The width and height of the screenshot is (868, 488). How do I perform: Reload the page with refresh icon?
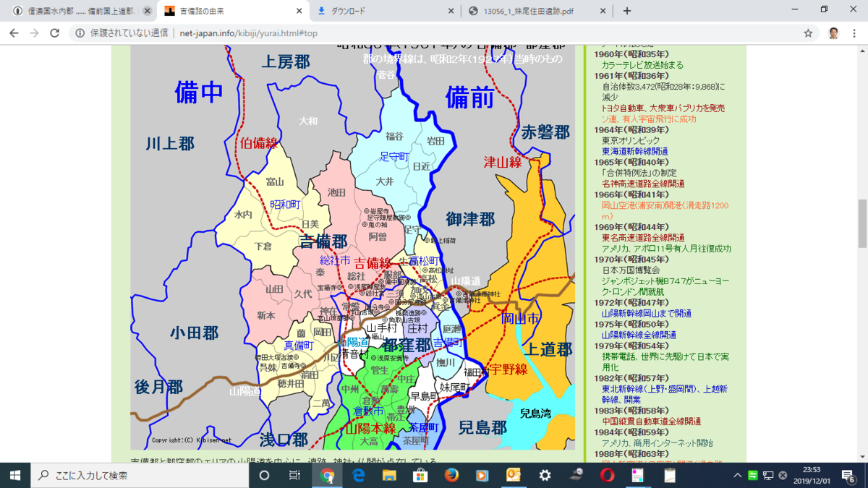54,33
